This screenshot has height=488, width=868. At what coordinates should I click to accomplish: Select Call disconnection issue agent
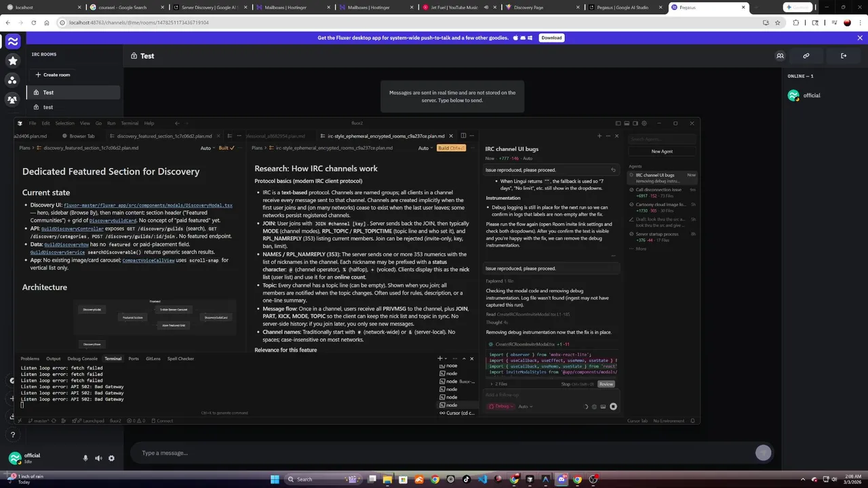click(662, 192)
